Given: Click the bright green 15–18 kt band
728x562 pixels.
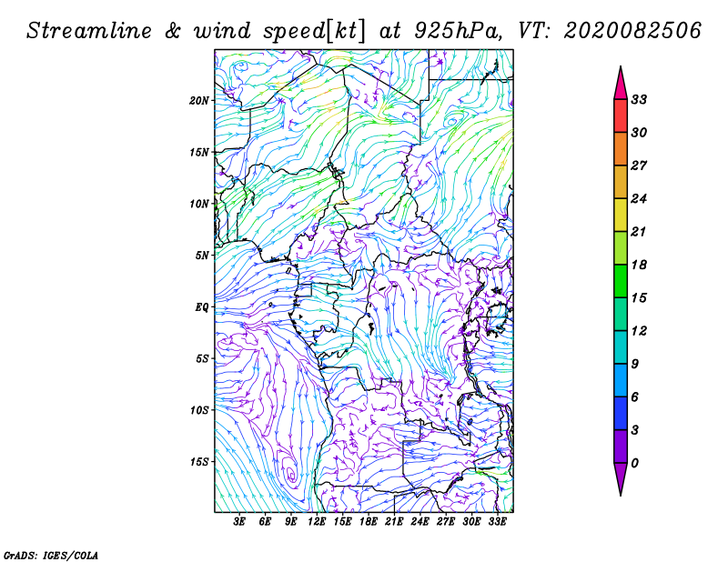Looking at the screenshot, I should pos(621,281).
